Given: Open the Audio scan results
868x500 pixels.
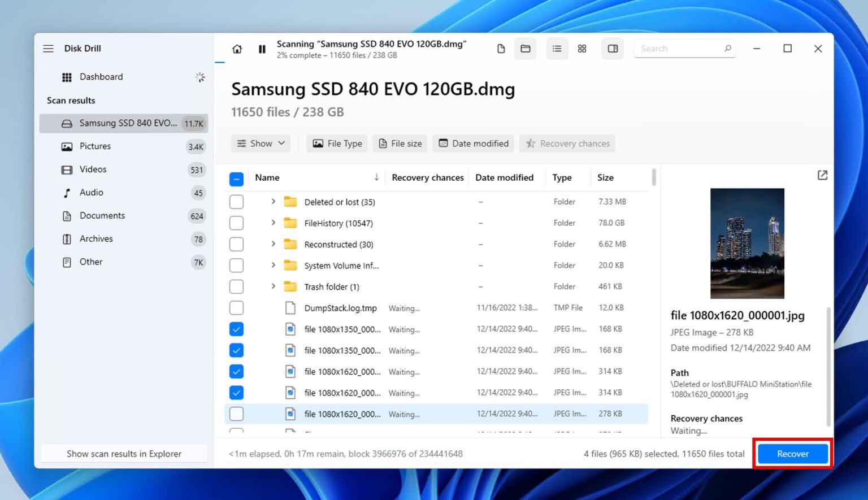Looking at the screenshot, I should 90,192.
